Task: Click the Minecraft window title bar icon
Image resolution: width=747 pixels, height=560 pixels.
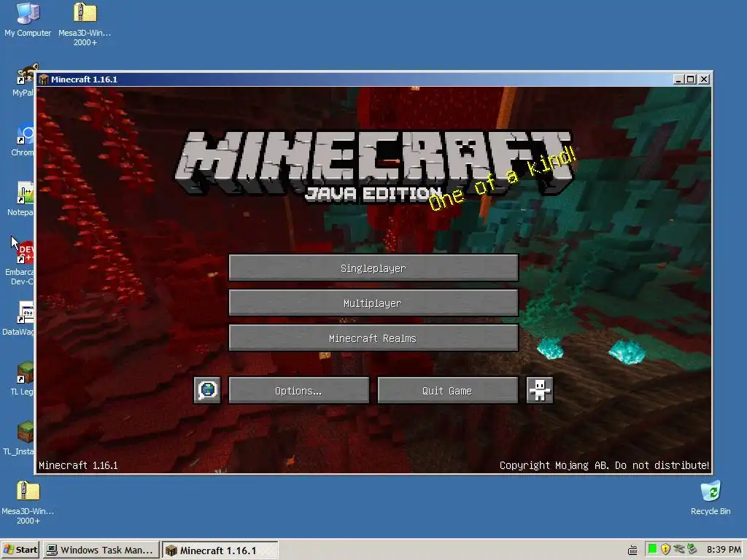Action: tap(44, 79)
